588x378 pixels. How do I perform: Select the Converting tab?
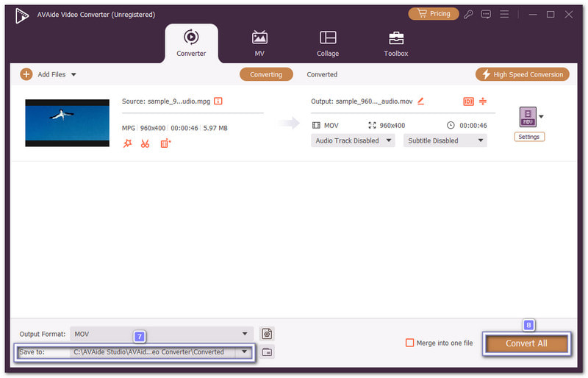point(266,74)
